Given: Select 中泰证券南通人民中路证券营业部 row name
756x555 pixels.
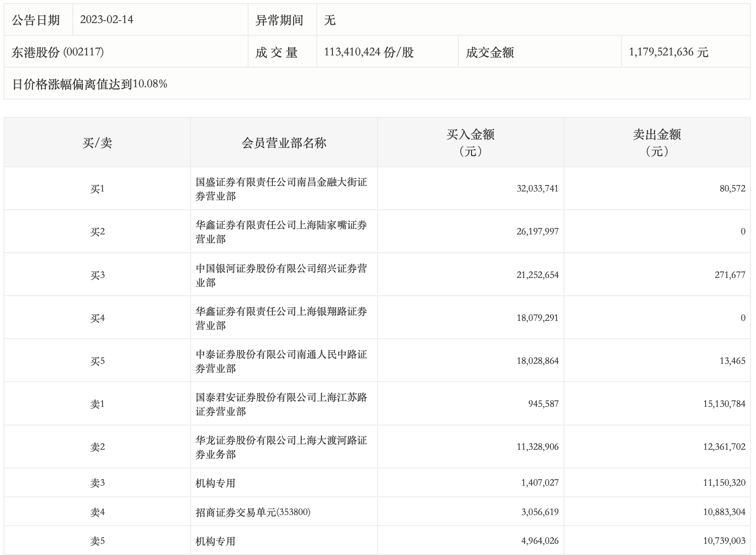Looking at the screenshot, I should (x=281, y=361).
